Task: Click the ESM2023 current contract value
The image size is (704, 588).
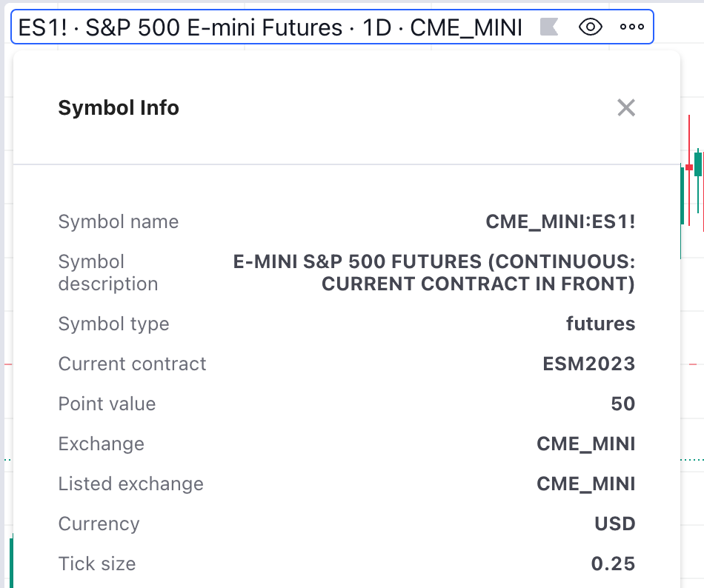Action: [588, 364]
